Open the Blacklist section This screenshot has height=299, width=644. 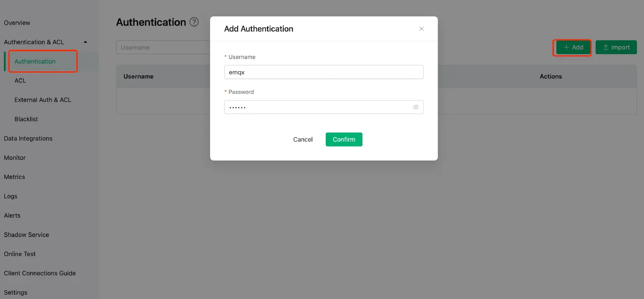[26, 119]
